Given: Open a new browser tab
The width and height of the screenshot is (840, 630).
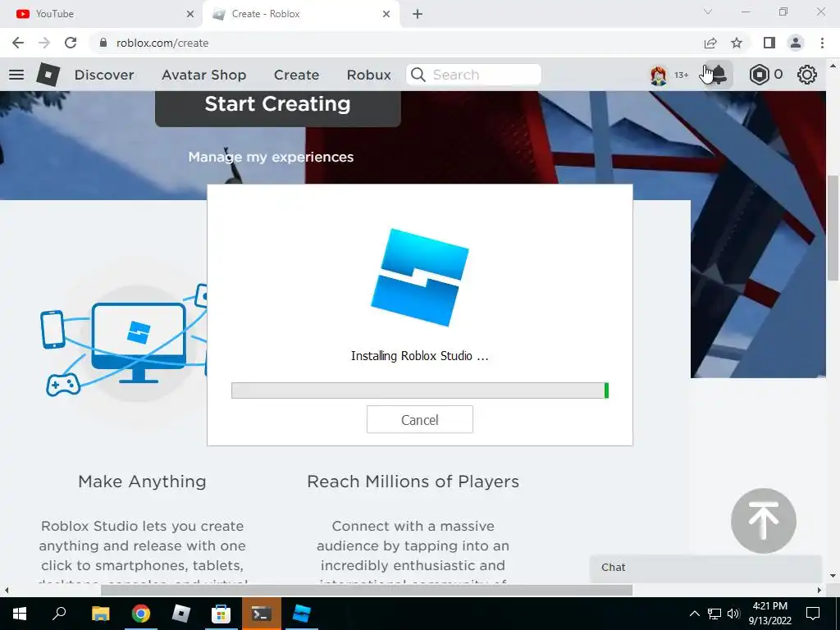Looking at the screenshot, I should 418,15.
